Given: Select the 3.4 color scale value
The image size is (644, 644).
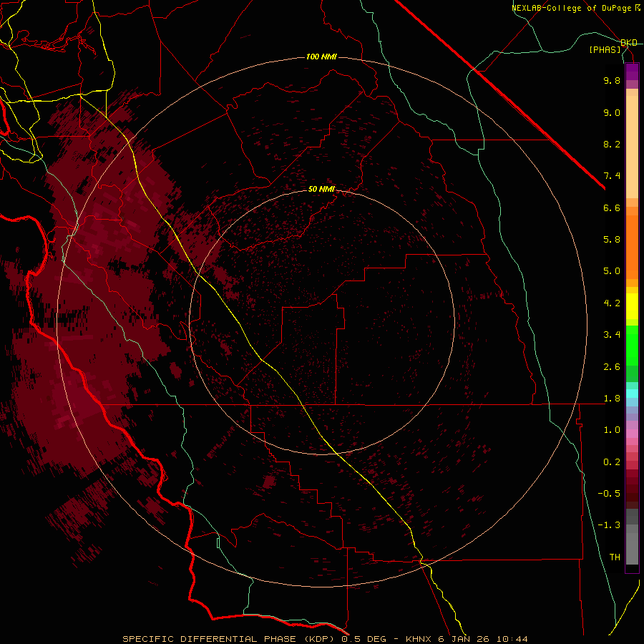Looking at the screenshot, I should [x=612, y=335].
